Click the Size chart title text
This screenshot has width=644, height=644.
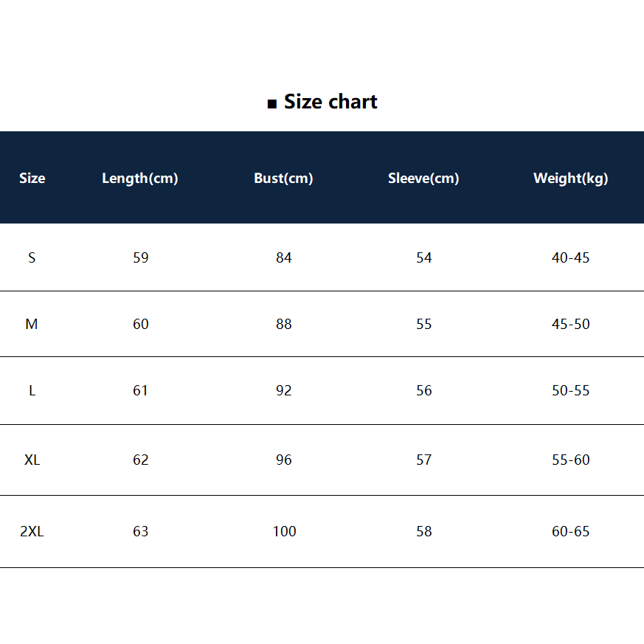(330, 102)
